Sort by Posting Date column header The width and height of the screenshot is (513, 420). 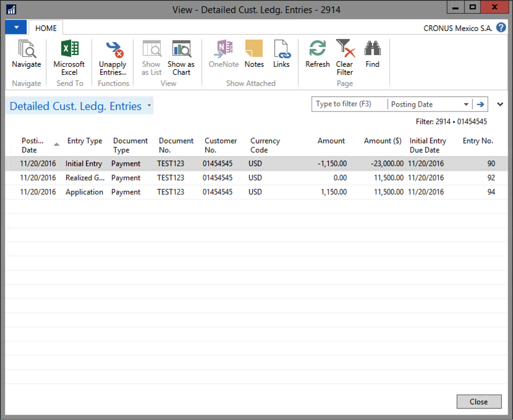pyautogui.click(x=33, y=146)
